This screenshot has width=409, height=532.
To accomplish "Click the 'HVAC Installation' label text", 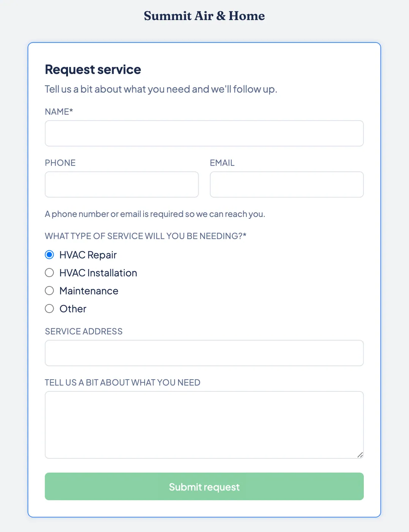I will 98,273.
